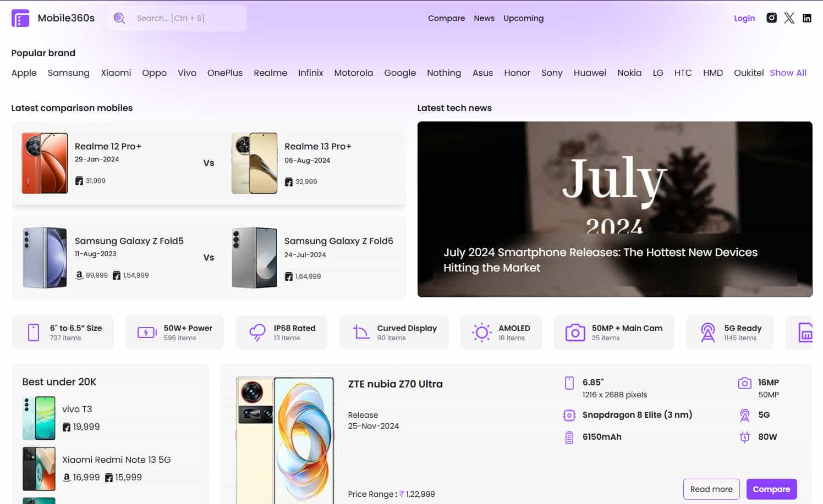This screenshot has height=504, width=823.
Task: Select the IP68 Rated filter card
Action: tap(282, 333)
